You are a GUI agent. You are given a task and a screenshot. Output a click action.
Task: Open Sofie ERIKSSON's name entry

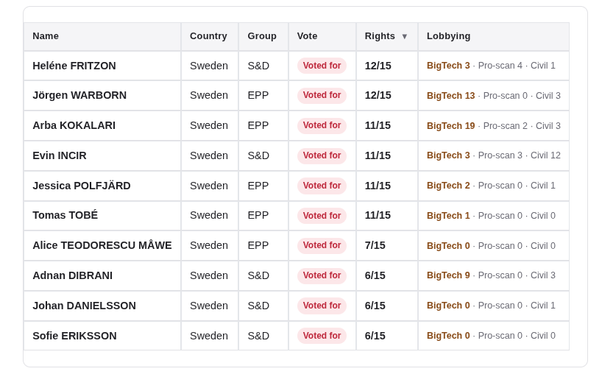(74, 336)
